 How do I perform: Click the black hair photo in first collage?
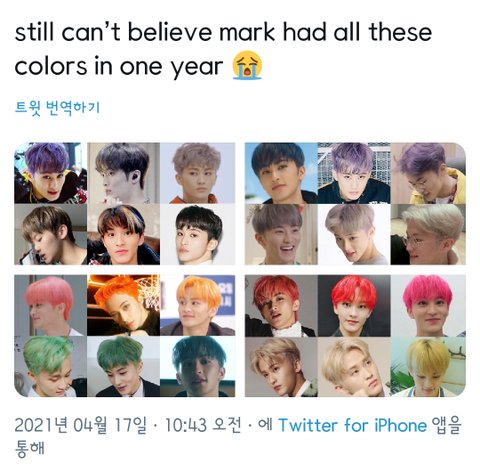[198, 234]
